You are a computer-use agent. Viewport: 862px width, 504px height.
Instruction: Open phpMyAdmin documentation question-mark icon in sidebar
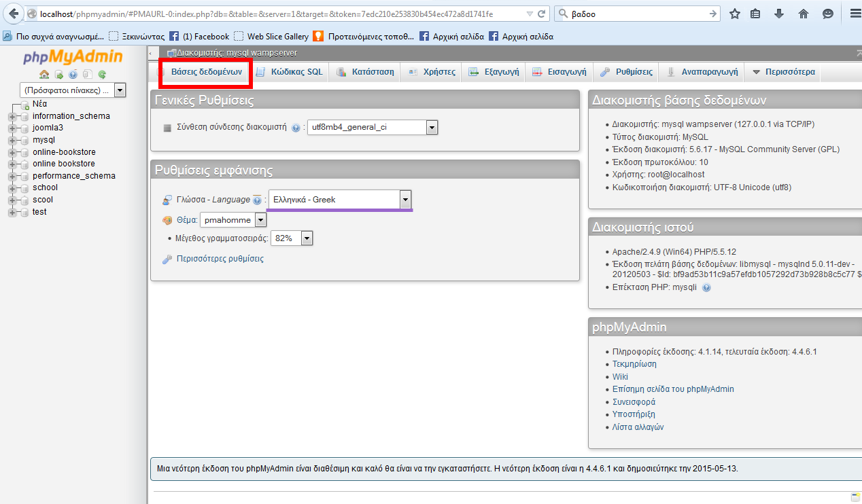(73, 75)
